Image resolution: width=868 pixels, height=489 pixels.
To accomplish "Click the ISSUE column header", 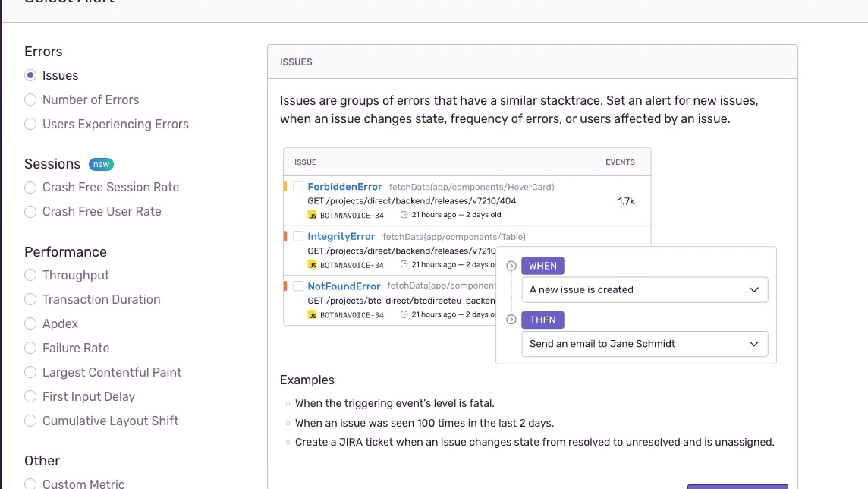I will [x=305, y=162].
